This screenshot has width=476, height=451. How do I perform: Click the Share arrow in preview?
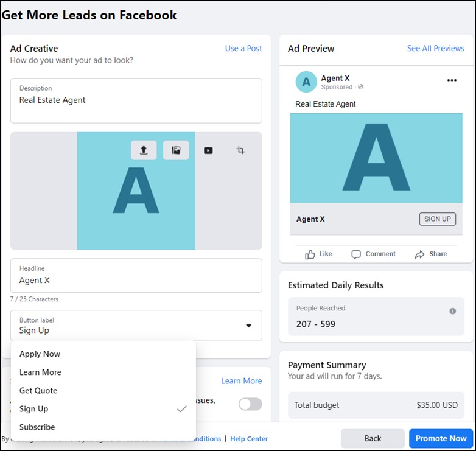click(x=419, y=254)
